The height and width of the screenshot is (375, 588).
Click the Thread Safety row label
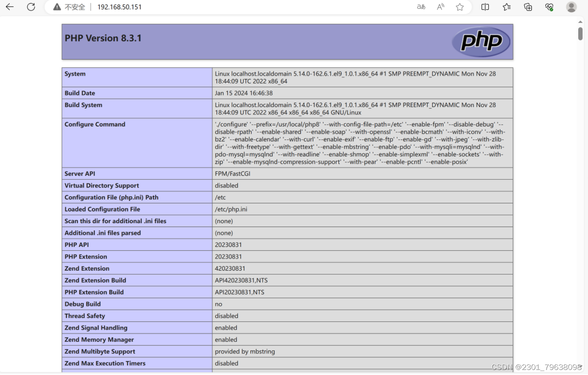[85, 316]
